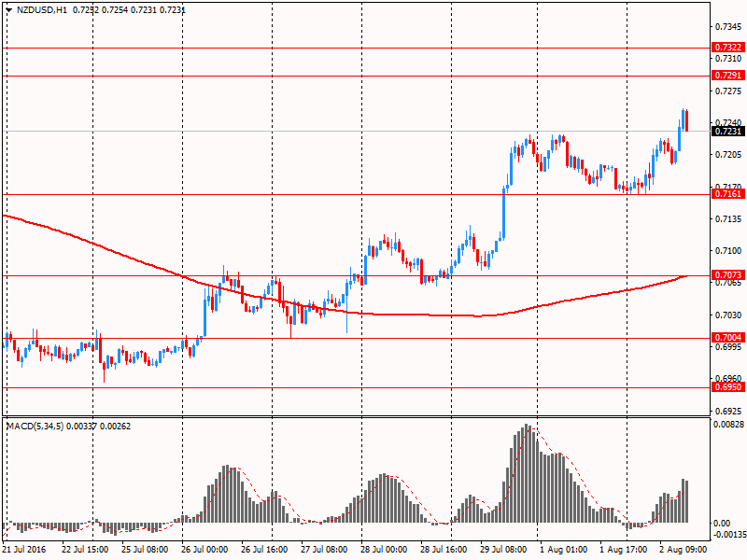Select the 26 Jul 00:00 time label

204,550
